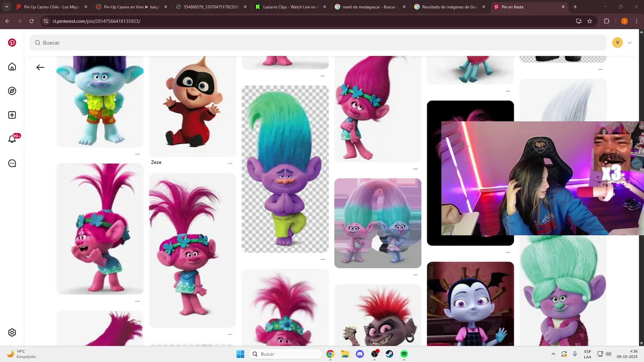Open a new browser tab
This screenshot has width=644, height=362.
click(x=575, y=7)
